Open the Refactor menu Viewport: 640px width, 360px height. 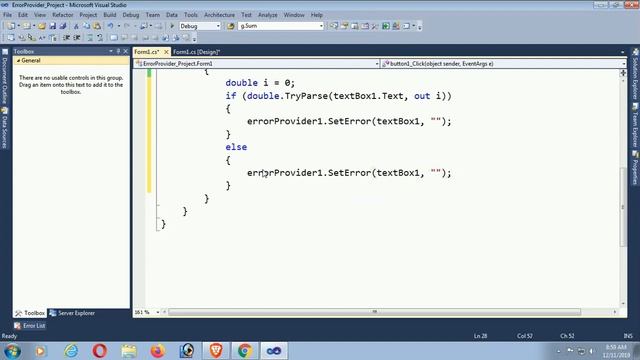click(62, 15)
